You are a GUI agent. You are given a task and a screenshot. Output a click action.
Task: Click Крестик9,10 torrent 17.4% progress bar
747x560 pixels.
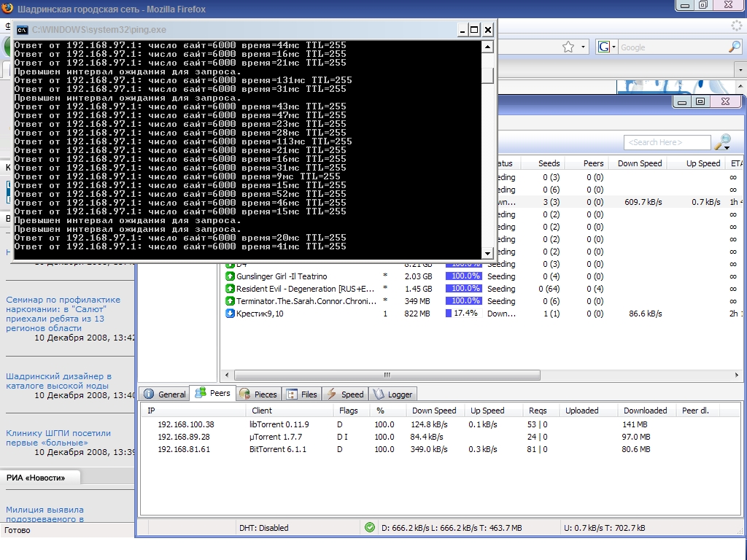(463, 314)
